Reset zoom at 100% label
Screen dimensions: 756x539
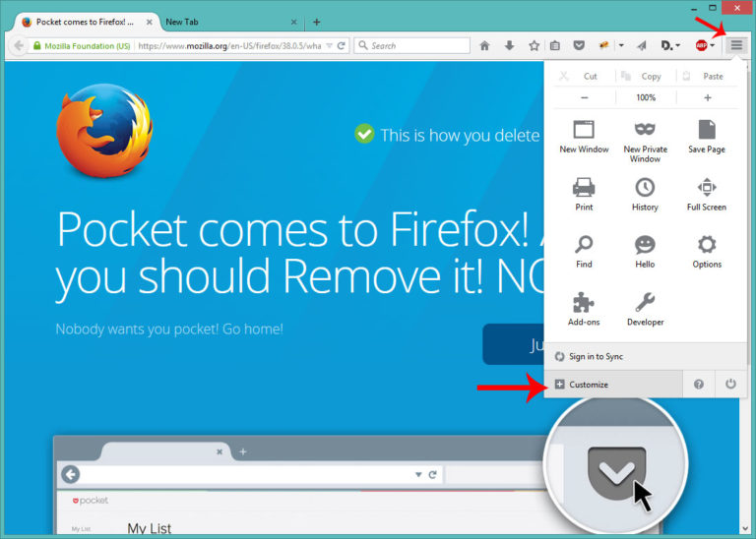coord(646,97)
